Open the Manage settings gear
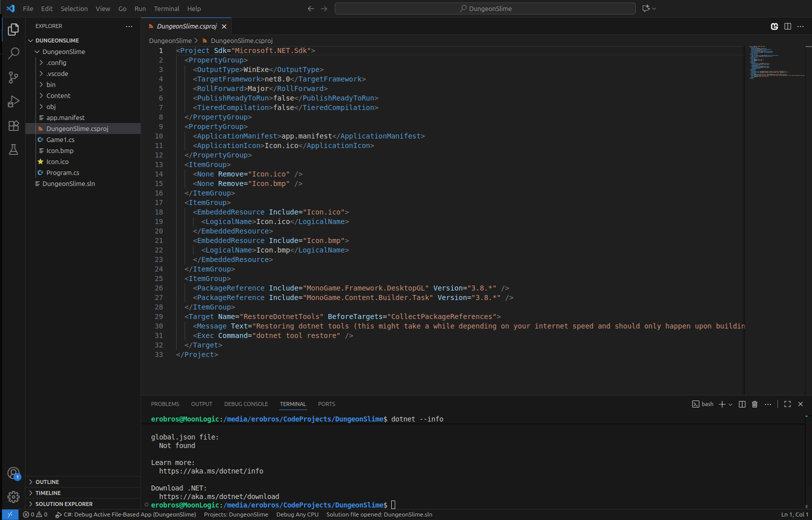This screenshot has width=812, height=520. point(14,497)
